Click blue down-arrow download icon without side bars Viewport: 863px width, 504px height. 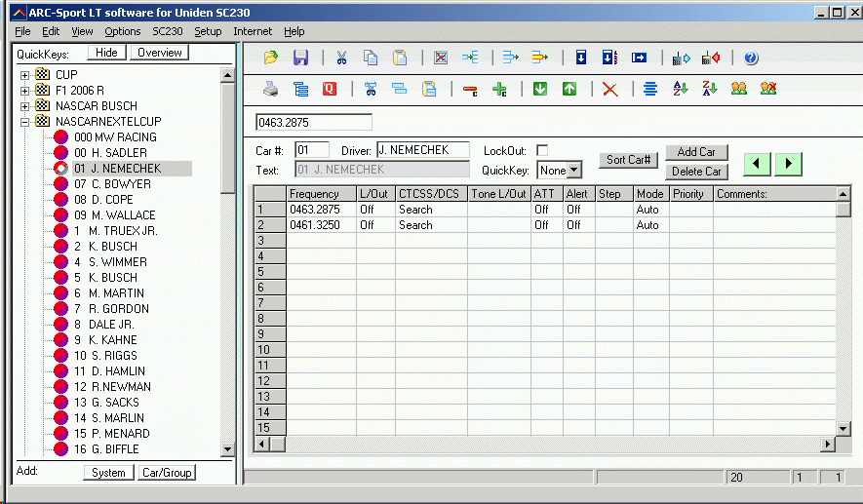point(580,58)
